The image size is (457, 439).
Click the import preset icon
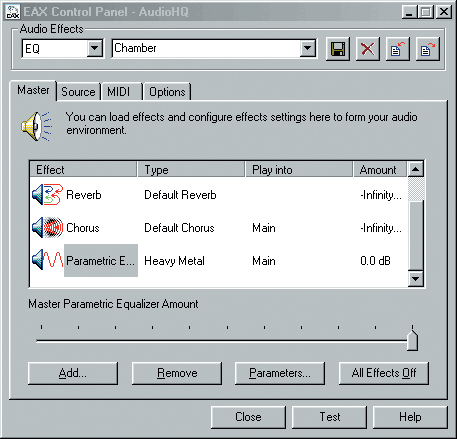[x=398, y=49]
